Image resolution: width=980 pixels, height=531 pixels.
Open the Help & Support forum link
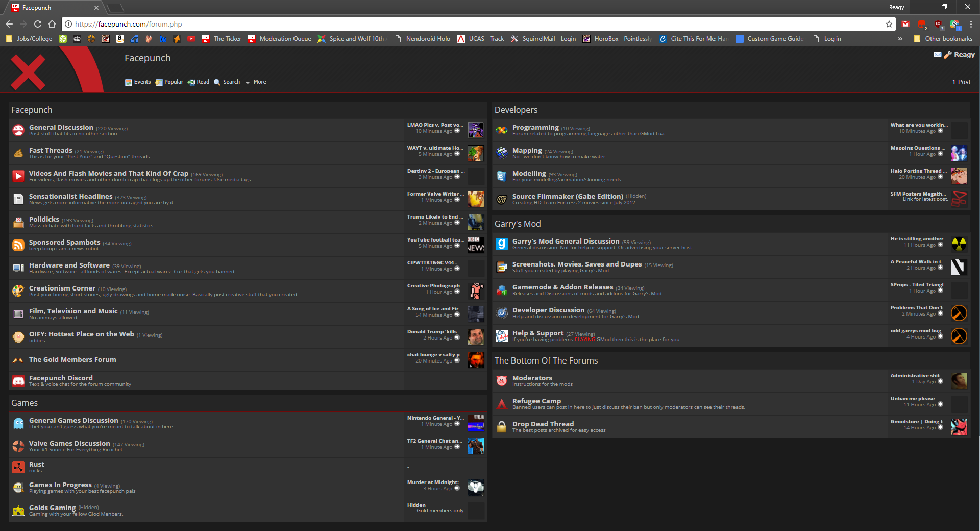[x=538, y=333]
